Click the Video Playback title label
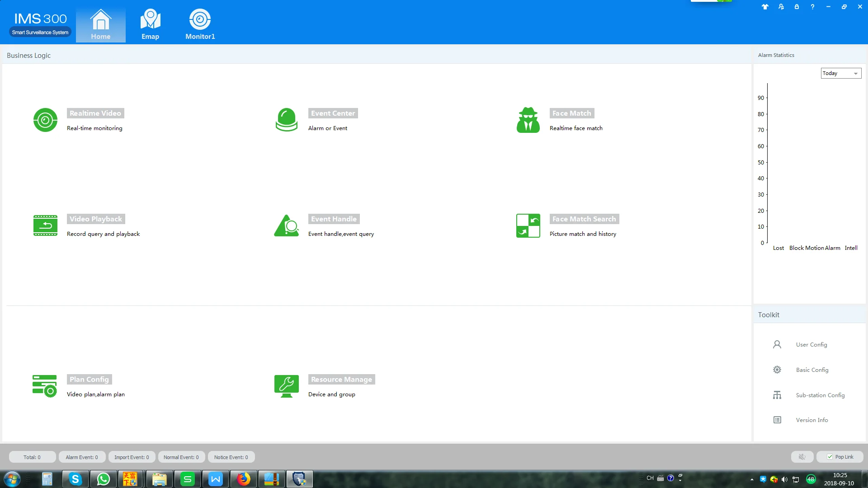Screen dimensions: 868x488 [96, 219]
